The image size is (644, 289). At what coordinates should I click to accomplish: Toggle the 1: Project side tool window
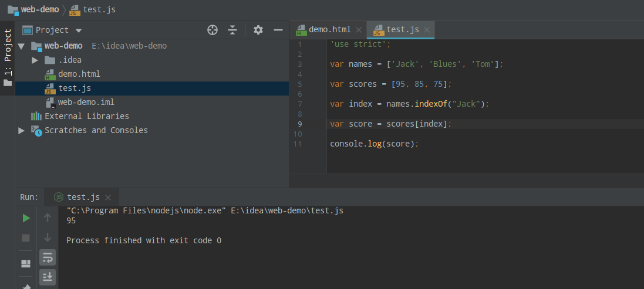(8, 57)
